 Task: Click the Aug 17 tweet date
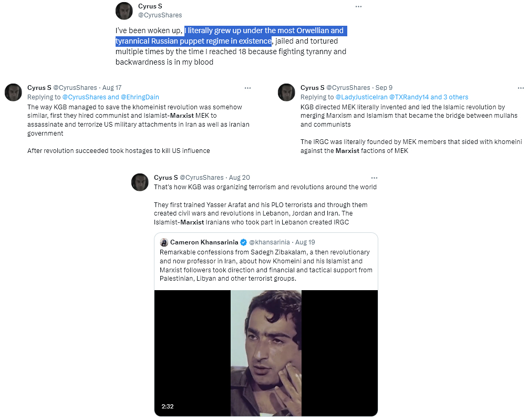(112, 88)
